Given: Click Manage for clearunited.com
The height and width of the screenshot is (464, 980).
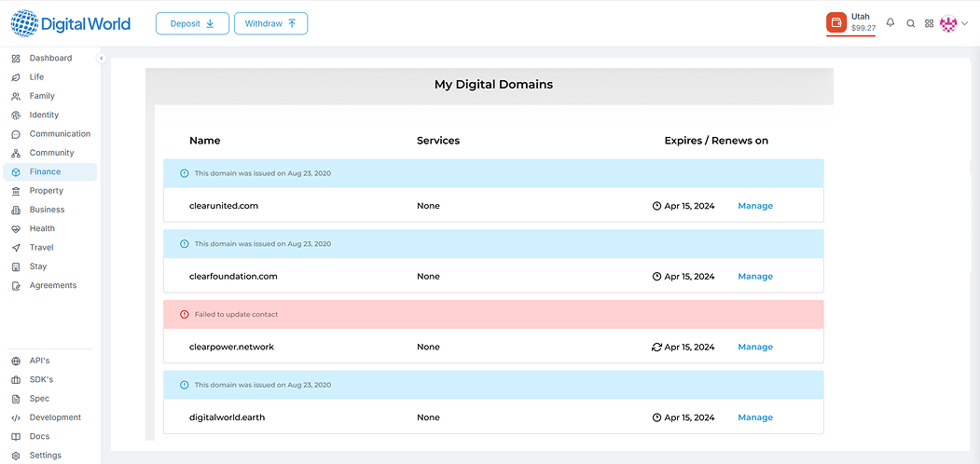Looking at the screenshot, I should tap(755, 206).
